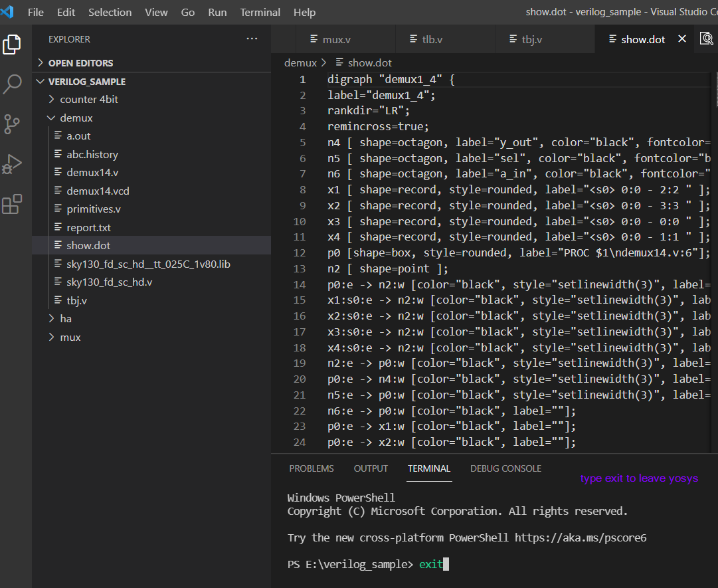Click file icon in breadcrumb show.dot
718x588 pixels.
pyautogui.click(x=339, y=62)
